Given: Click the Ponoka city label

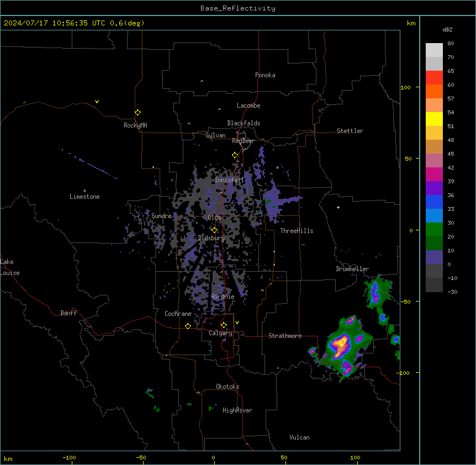Looking at the screenshot, I should click(x=265, y=75).
